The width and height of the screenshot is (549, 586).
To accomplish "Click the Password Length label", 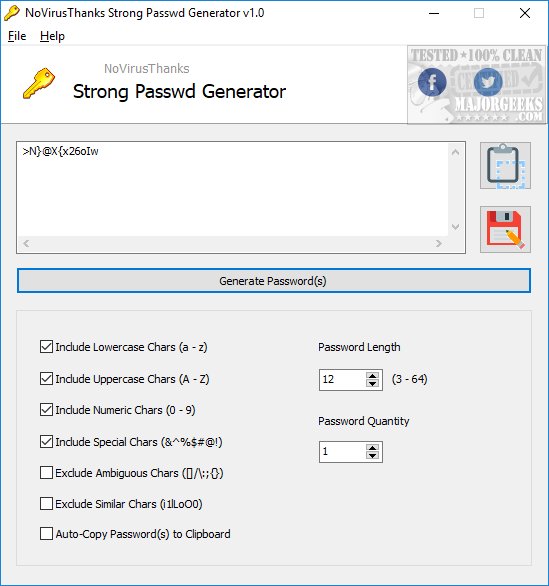I will tap(359, 347).
